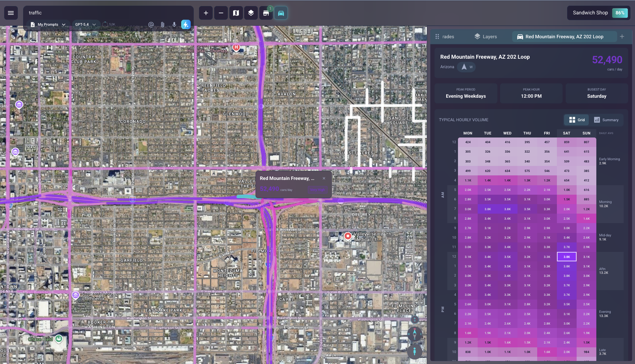The height and width of the screenshot is (364, 635).
Task: Click Late 3.7K daily average label
Action: (603, 352)
